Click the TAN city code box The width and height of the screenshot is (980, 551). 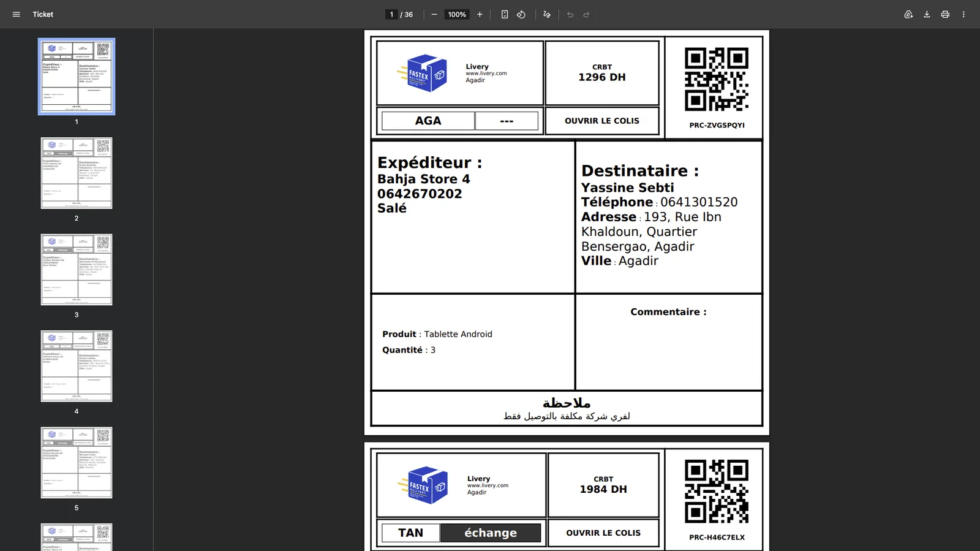point(411,533)
